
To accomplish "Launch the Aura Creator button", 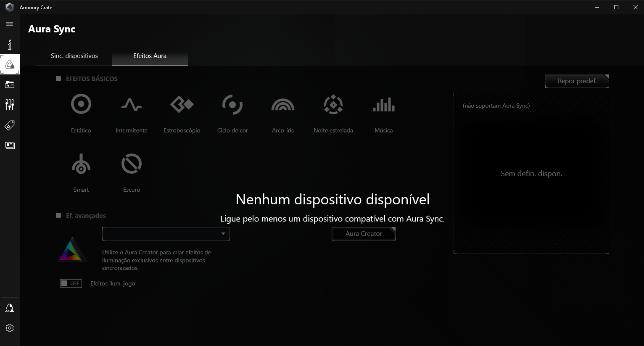I will (x=364, y=234).
